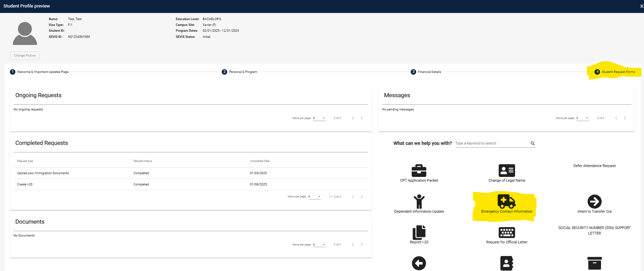
Task: Go to Student Request Forms step
Action: click(x=615, y=72)
